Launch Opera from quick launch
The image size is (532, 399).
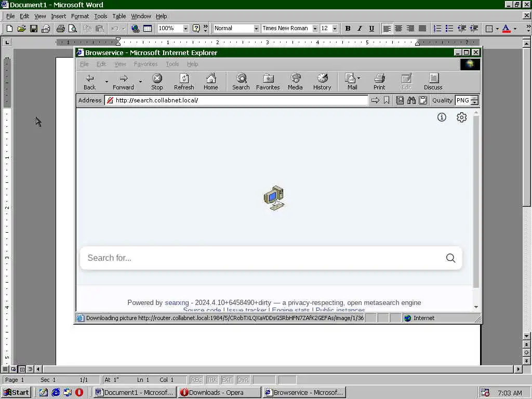(79, 393)
